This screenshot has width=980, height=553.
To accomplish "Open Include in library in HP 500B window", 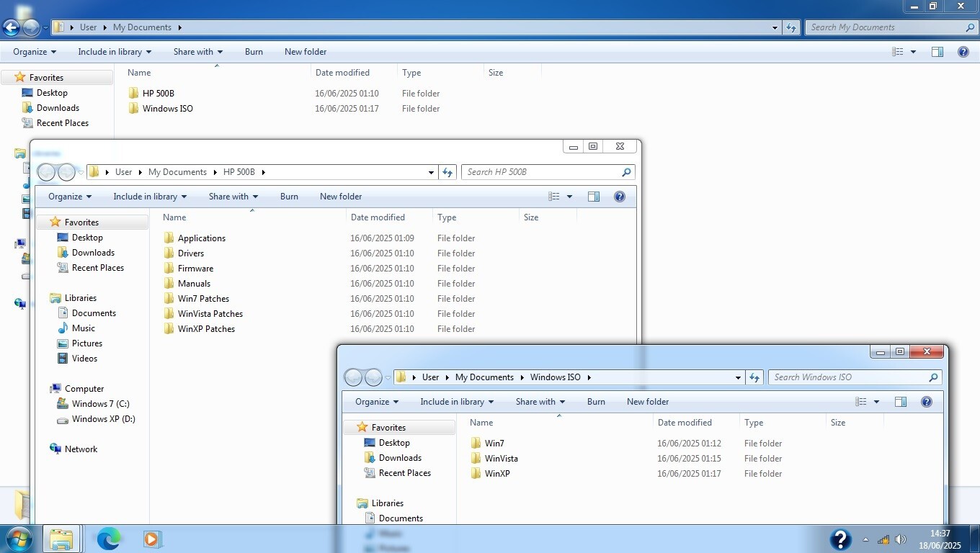I will pos(150,197).
